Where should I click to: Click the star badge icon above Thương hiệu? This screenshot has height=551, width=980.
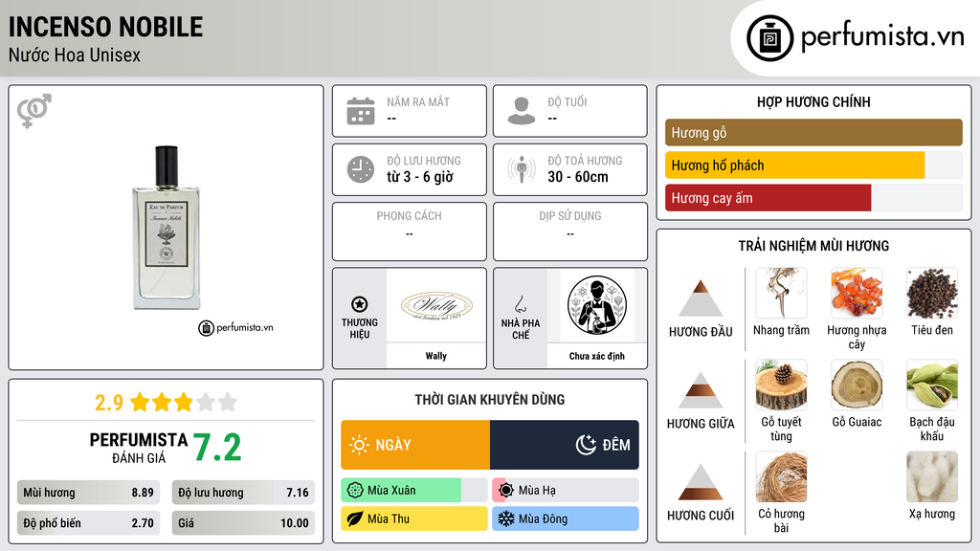click(x=360, y=304)
